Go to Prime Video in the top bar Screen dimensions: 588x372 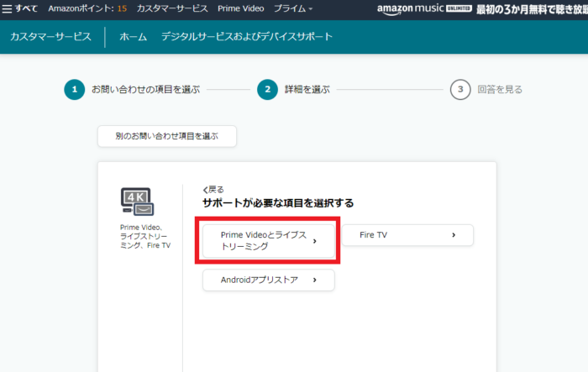pyautogui.click(x=241, y=8)
